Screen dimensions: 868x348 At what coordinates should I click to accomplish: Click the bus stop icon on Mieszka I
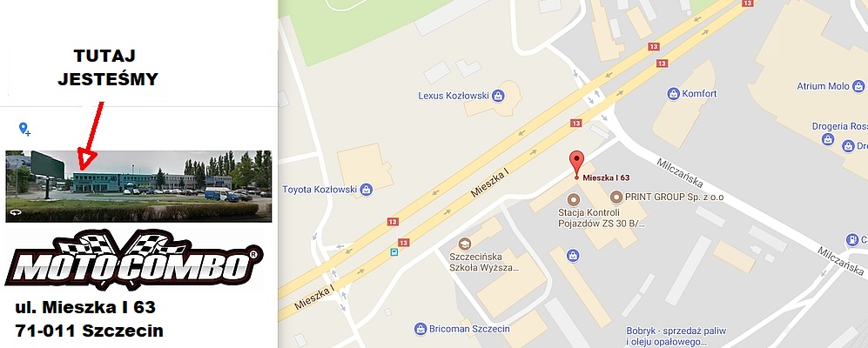click(394, 252)
